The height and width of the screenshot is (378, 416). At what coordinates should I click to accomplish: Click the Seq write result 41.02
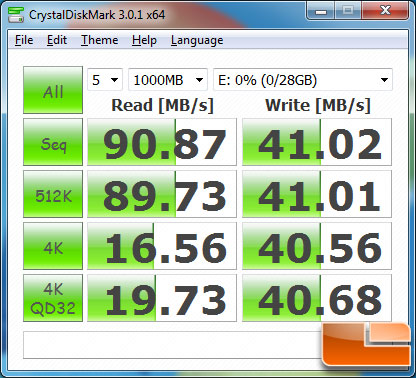(x=317, y=142)
